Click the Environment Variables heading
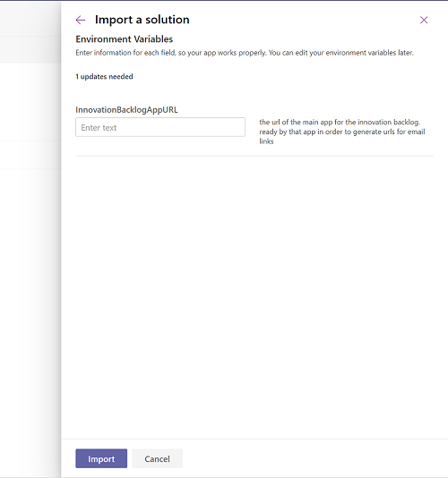 point(125,39)
